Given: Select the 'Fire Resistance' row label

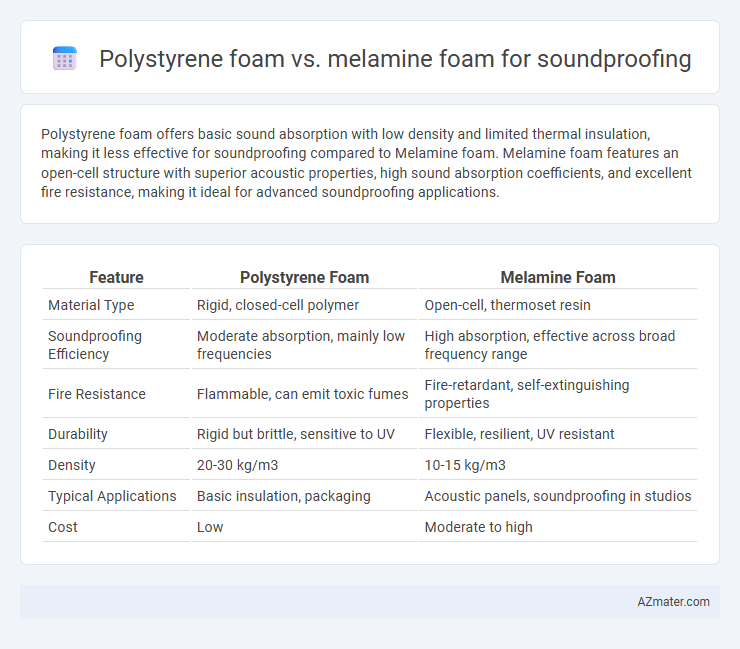Looking at the screenshot, I should coord(97,394).
